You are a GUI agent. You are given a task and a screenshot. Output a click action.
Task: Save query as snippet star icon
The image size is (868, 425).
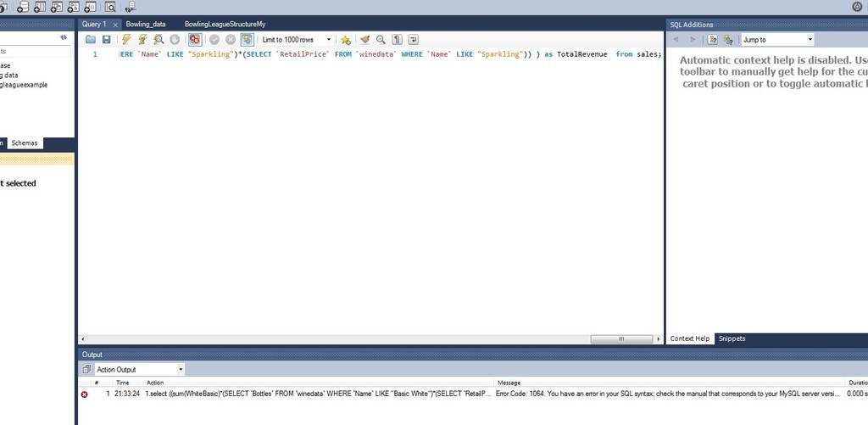tap(346, 40)
